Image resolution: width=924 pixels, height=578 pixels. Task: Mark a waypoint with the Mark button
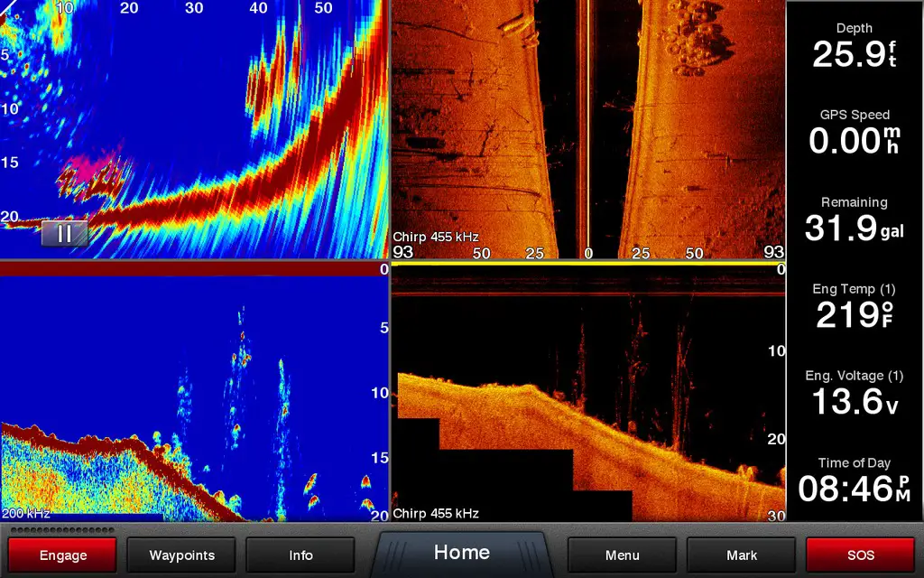(741, 555)
